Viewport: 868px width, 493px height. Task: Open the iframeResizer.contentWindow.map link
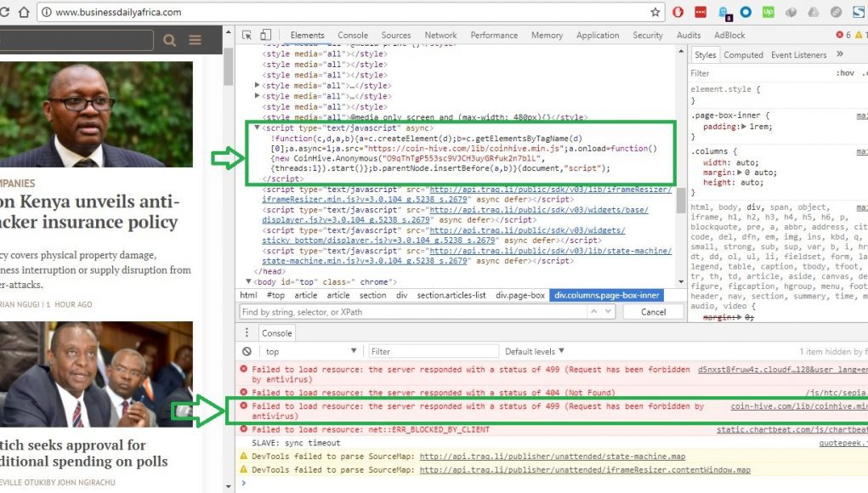[x=585, y=470]
